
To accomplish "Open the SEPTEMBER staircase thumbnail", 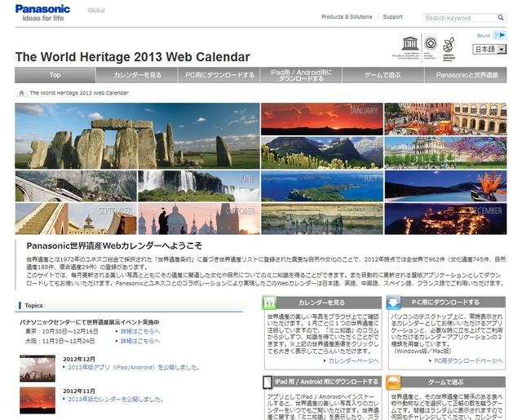I will [x=76, y=219].
